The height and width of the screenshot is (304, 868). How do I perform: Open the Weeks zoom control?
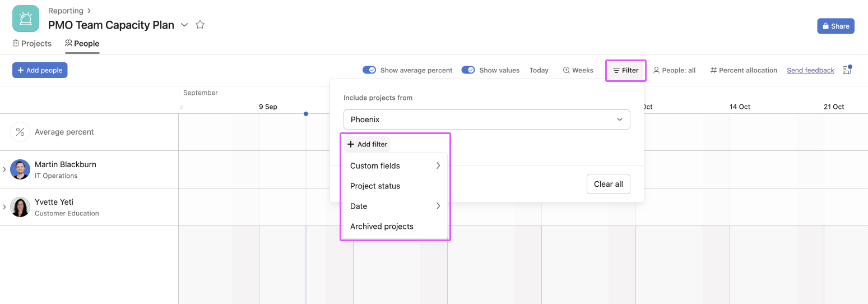[578, 70]
